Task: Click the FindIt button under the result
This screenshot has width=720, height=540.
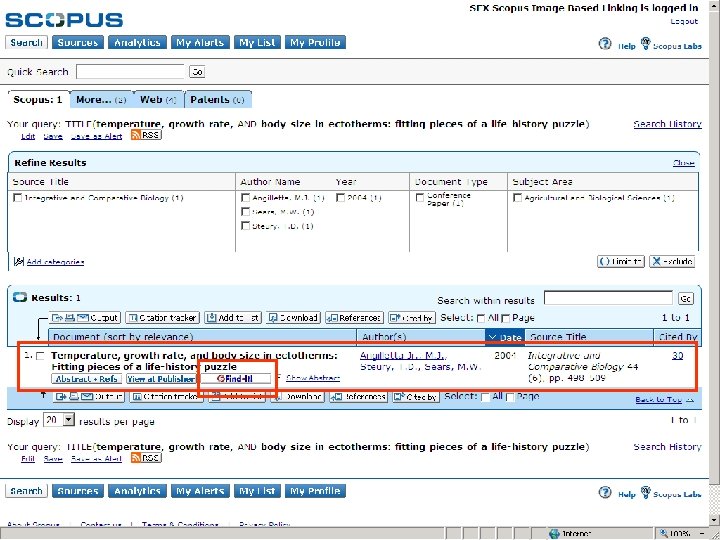Action: (236, 379)
